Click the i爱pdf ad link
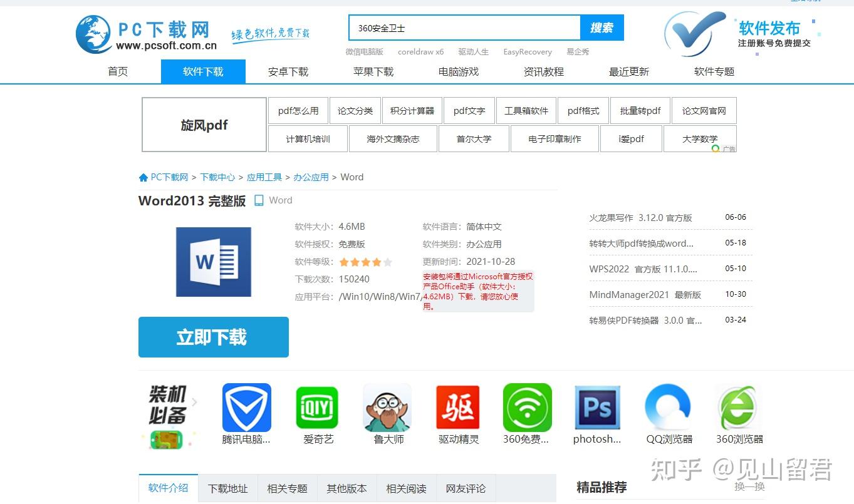The image size is (854, 504). (631, 139)
